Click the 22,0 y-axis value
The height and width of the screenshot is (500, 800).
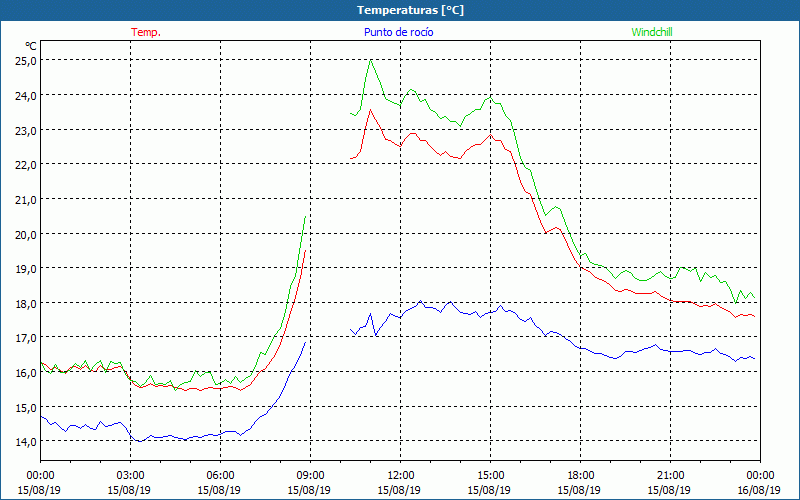click(x=26, y=164)
